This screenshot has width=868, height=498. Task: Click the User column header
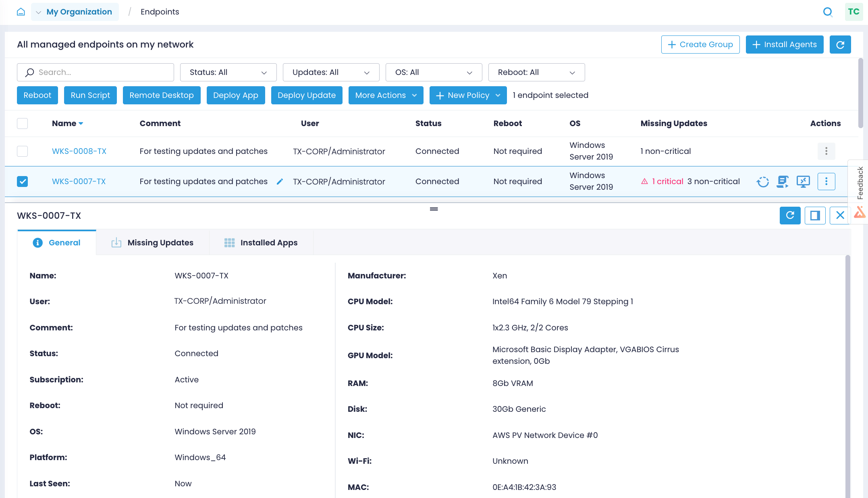pyautogui.click(x=310, y=123)
